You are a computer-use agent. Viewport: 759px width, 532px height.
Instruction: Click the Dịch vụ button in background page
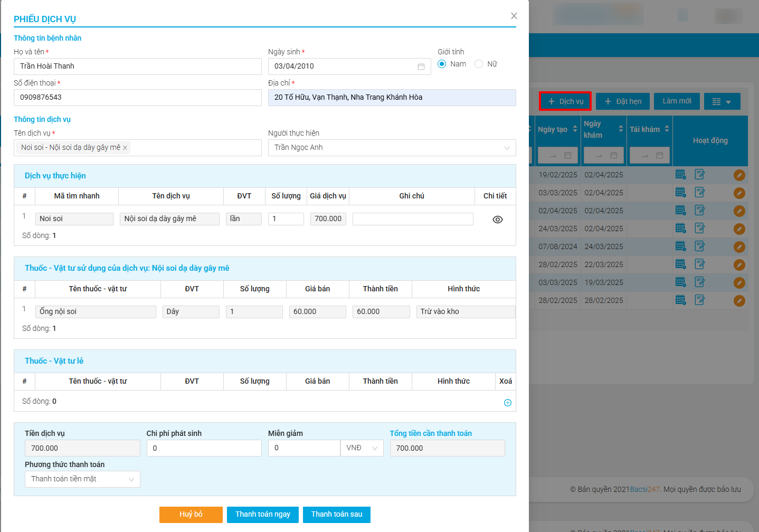click(565, 101)
